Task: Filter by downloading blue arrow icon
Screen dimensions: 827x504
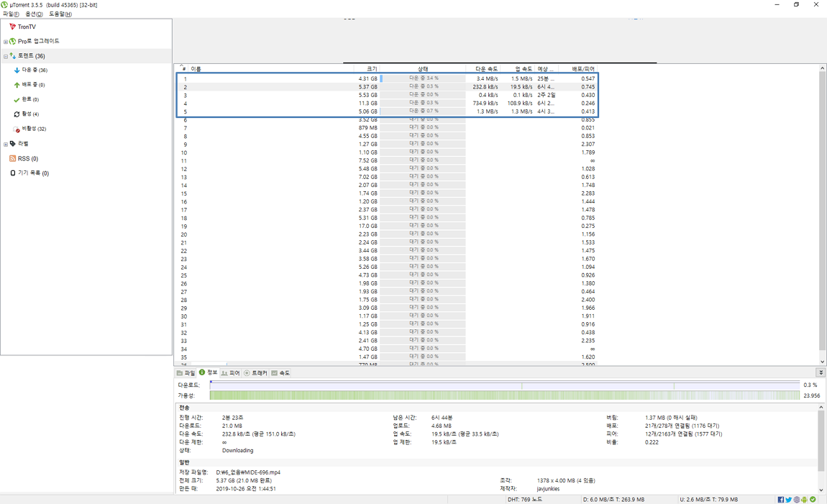Action: click(17, 70)
